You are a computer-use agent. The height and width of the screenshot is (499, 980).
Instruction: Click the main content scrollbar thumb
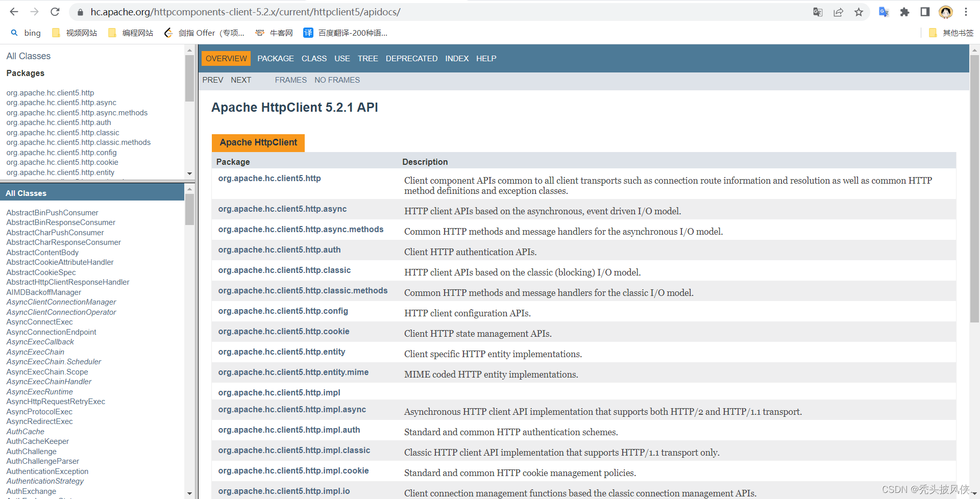tap(974, 189)
